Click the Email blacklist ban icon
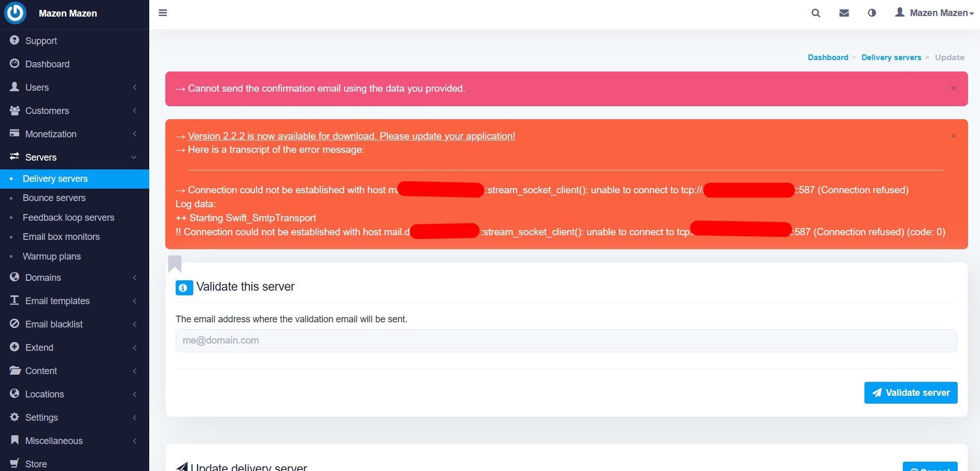The image size is (980, 471). point(15,323)
